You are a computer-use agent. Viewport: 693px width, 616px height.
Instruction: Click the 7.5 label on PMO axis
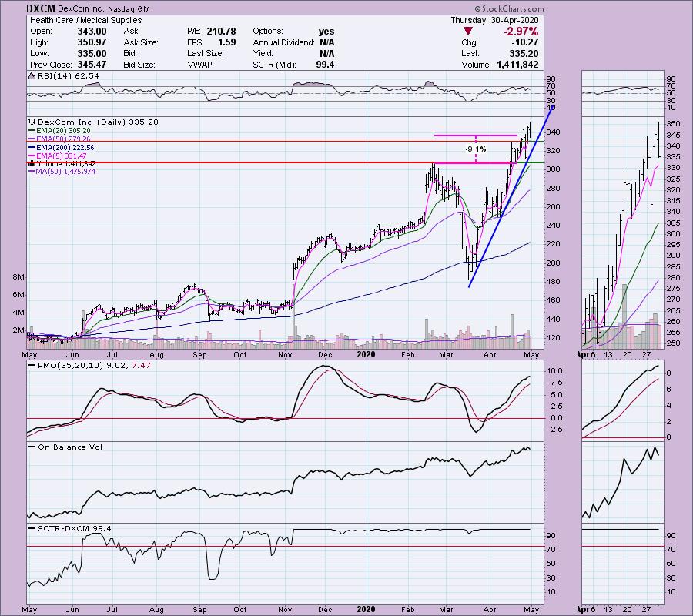coord(555,383)
